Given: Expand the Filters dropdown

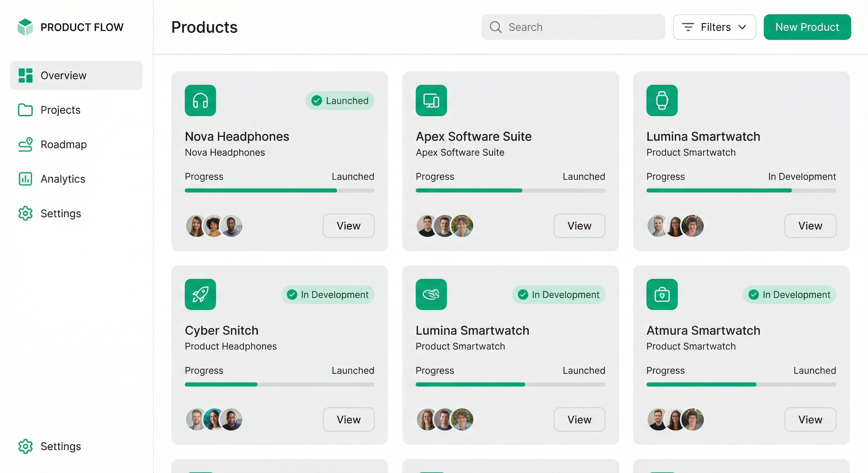Looking at the screenshot, I should [714, 27].
